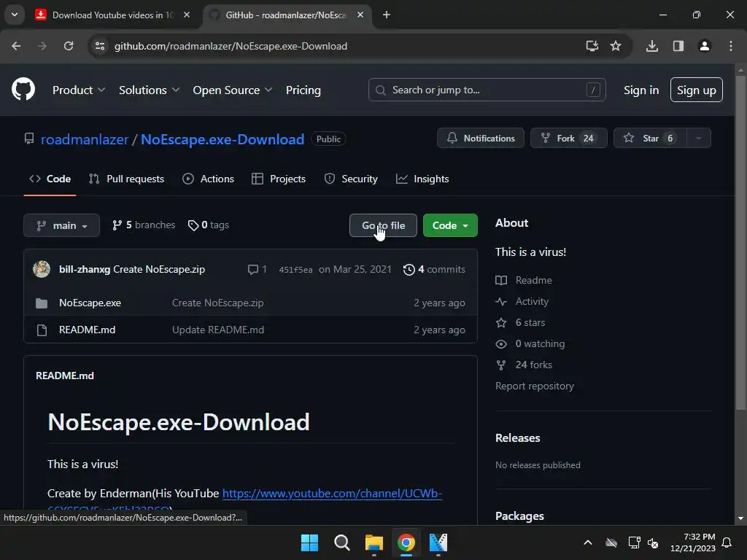Open site information icon in address bar
The height and width of the screenshot is (560, 747).
click(x=100, y=46)
